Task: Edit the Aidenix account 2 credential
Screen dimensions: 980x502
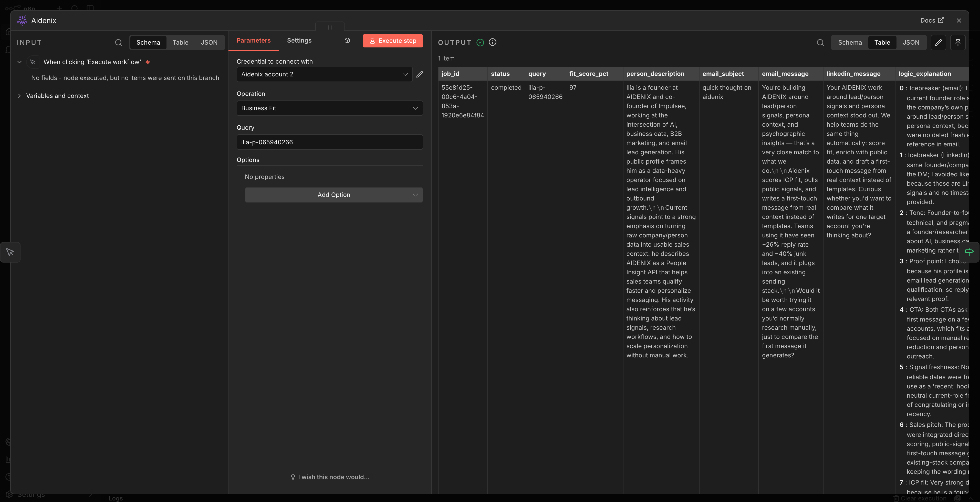Action: [420, 74]
